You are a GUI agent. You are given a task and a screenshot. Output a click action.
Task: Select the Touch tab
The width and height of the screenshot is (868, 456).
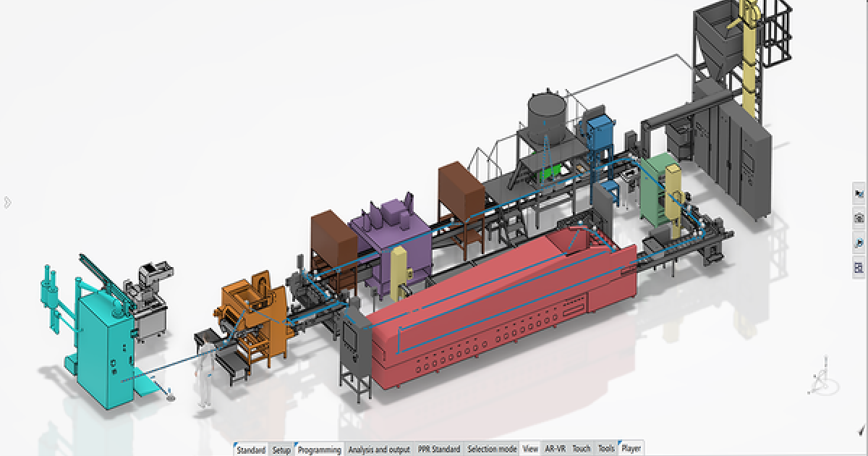click(x=580, y=449)
